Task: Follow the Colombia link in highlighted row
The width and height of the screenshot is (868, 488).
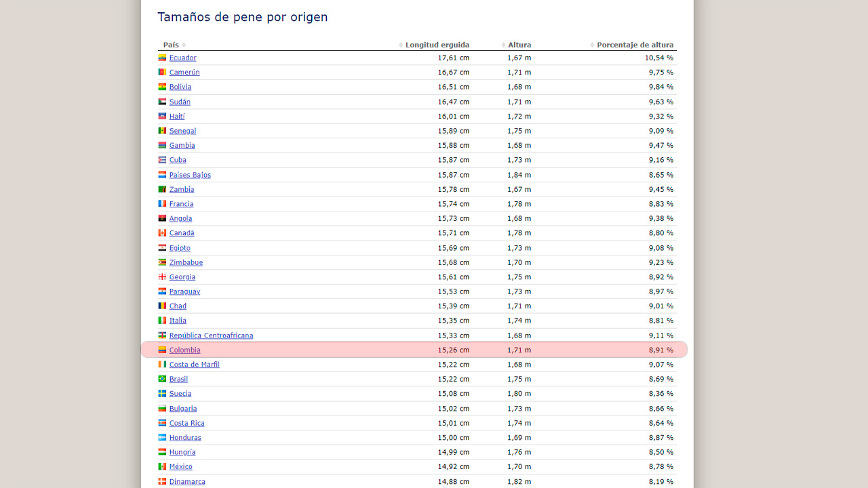Action: pos(185,350)
